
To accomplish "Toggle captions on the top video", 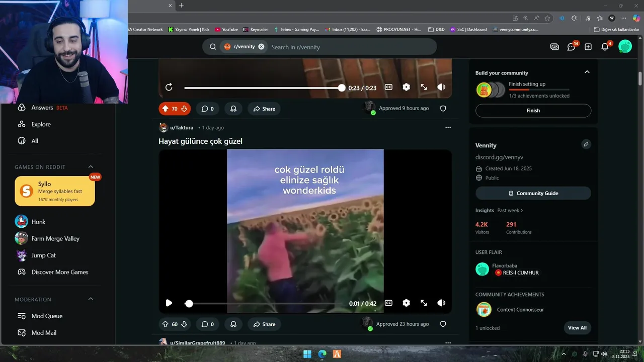I will pos(388,87).
